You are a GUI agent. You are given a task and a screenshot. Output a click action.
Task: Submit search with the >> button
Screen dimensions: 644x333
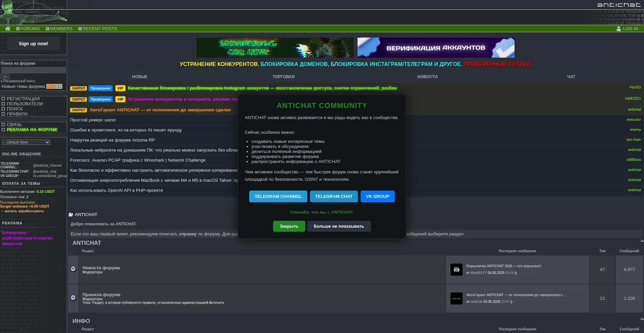point(5,76)
